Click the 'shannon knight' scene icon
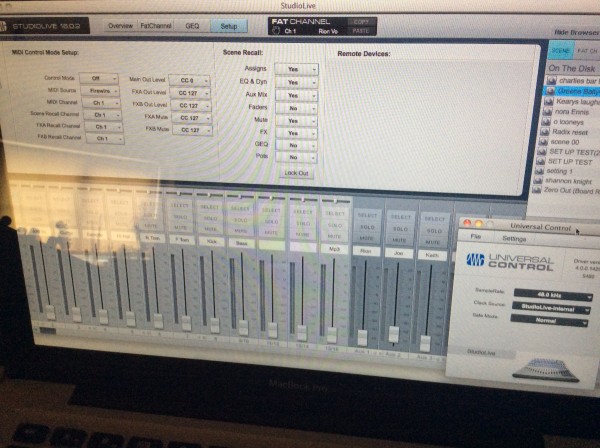The height and width of the screenshot is (448, 600). 538,180
